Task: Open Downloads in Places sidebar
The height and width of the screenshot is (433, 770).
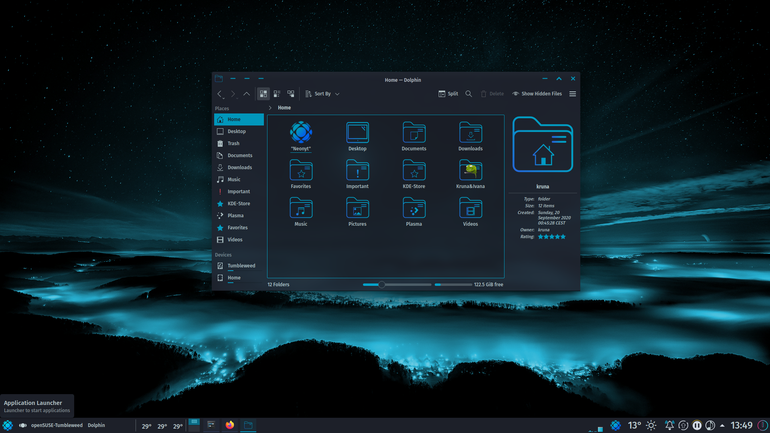Action: click(239, 167)
